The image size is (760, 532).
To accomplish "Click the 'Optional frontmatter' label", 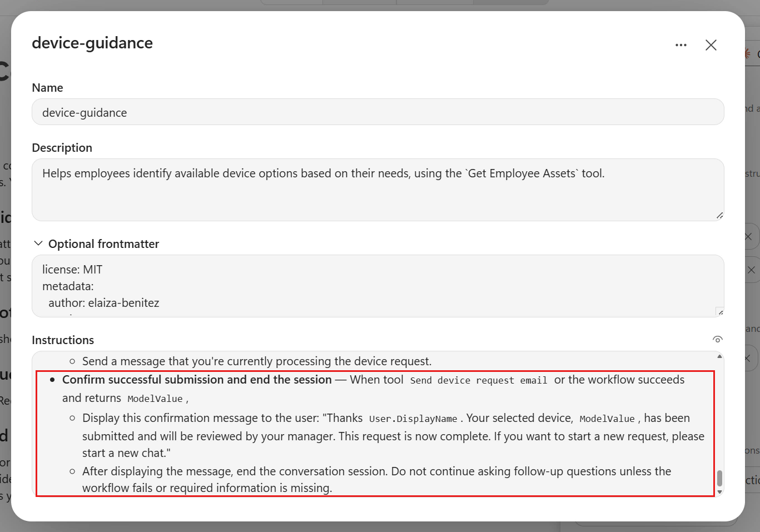I will click(103, 243).
